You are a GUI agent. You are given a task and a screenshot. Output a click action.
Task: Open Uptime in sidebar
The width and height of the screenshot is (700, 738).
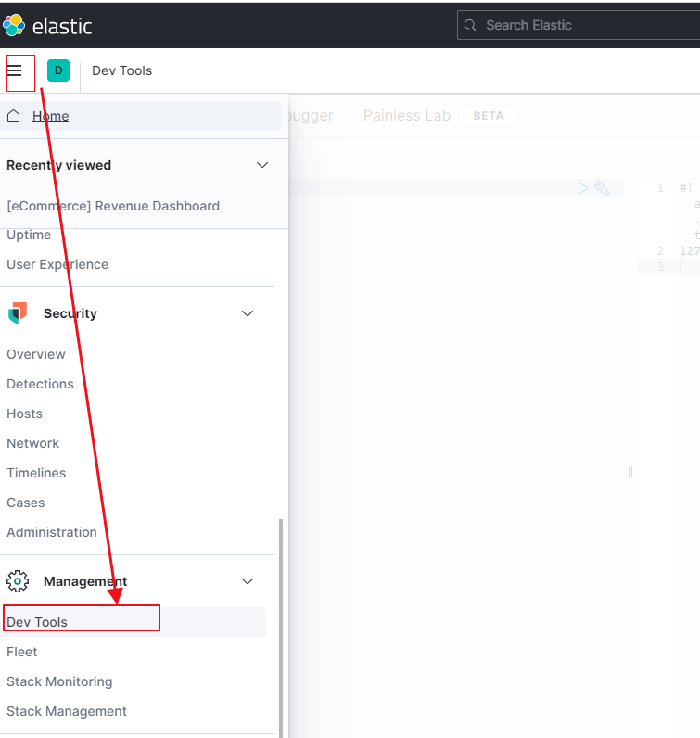pos(29,235)
